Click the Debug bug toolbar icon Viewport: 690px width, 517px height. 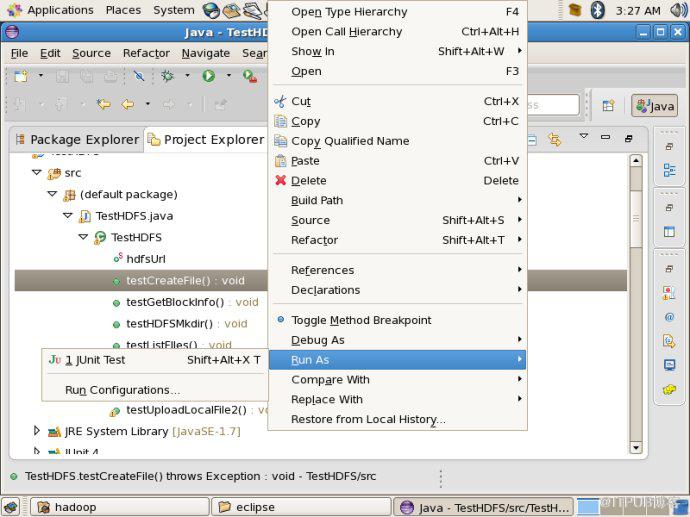click(167, 76)
